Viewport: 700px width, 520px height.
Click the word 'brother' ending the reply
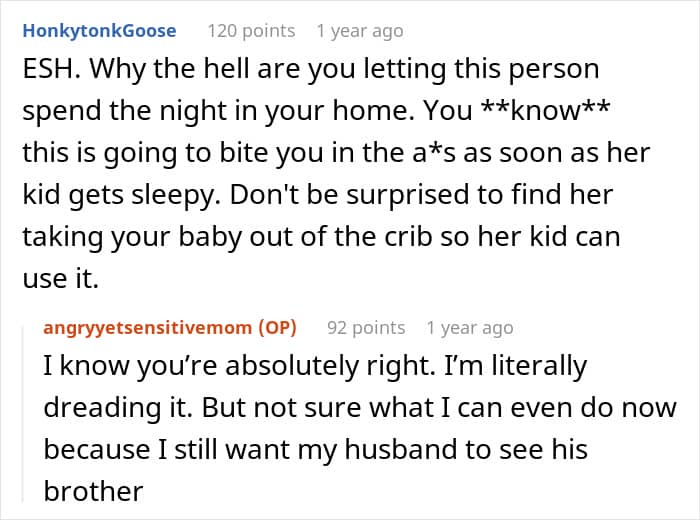coord(93,491)
